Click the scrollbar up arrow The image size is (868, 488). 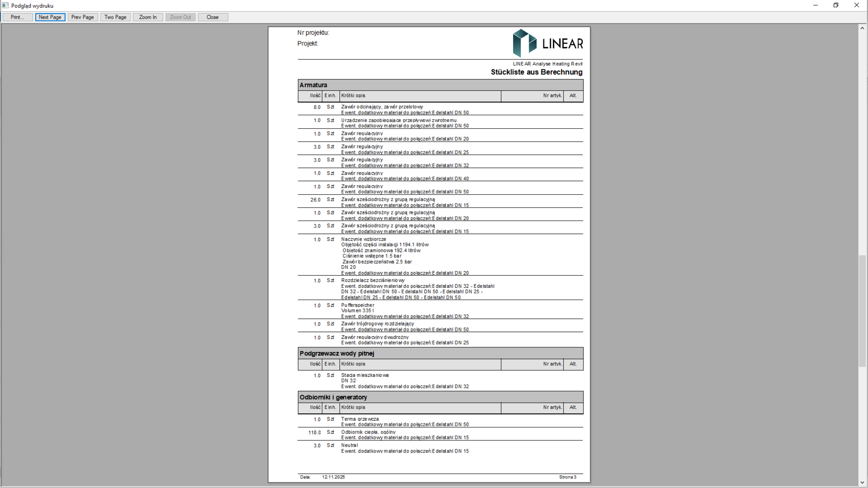coord(862,28)
